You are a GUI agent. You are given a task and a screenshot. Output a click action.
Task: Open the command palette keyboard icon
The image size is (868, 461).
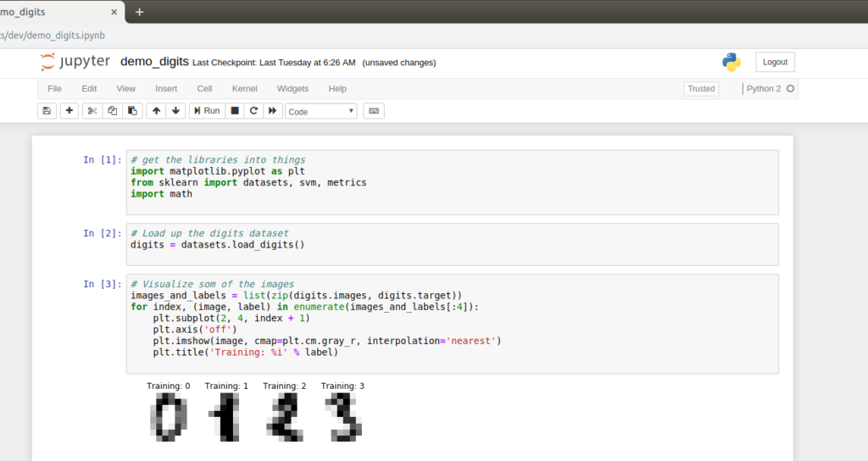[x=373, y=111]
